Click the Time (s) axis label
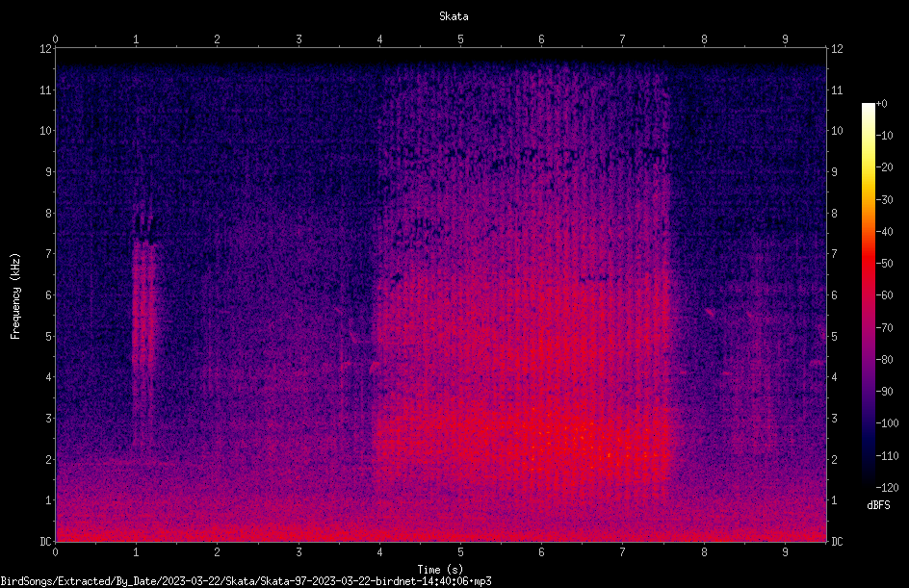The height and width of the screenshot is (588, 909). 440,570
